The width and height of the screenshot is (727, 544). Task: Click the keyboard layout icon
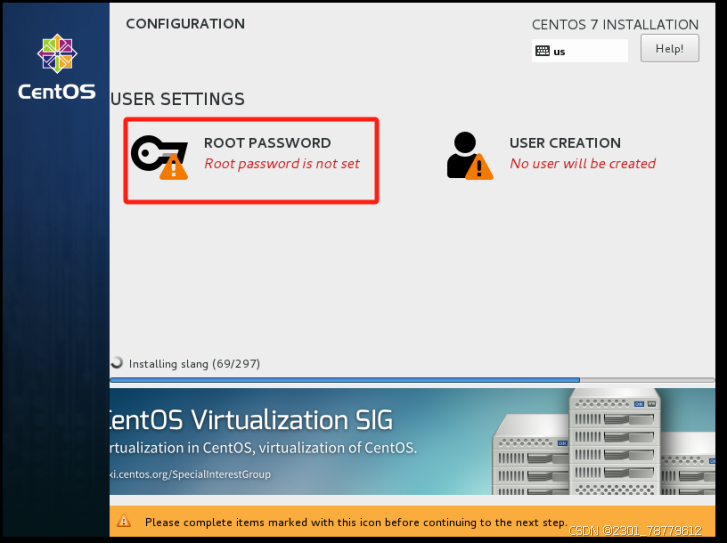coord(542,51)
